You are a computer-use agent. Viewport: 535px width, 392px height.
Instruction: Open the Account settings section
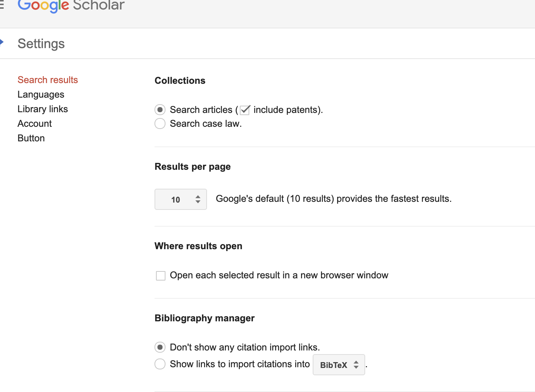[35, 124]
